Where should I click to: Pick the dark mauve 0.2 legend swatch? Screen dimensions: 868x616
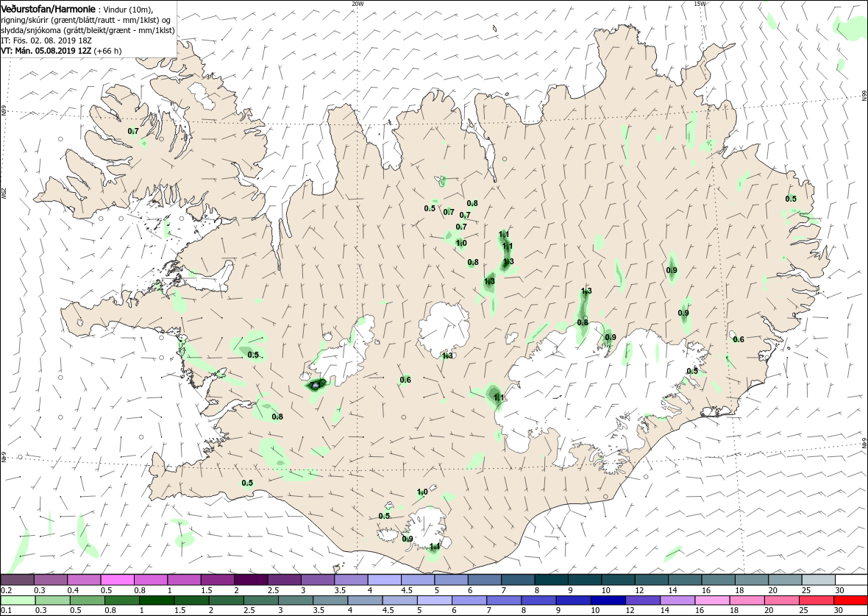point(18,580)
